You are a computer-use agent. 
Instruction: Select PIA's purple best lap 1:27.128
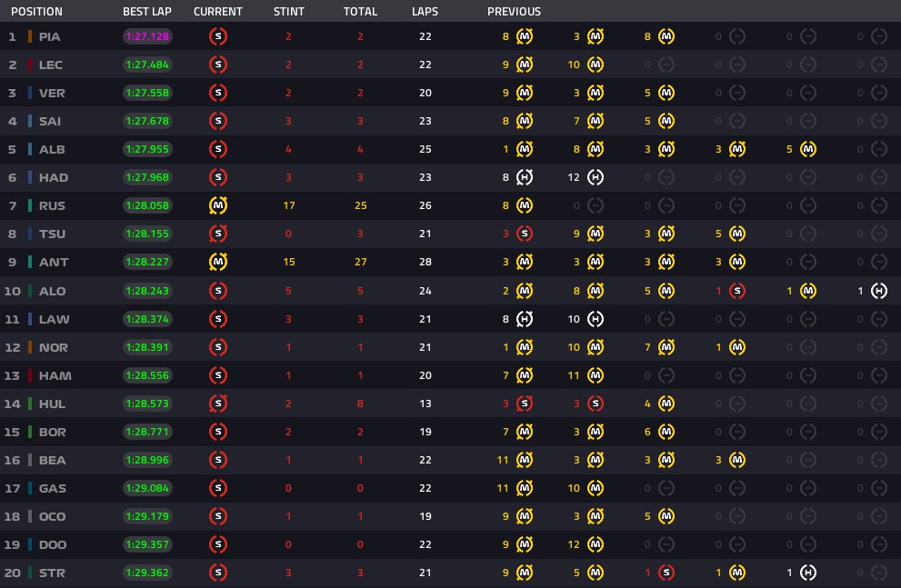click(x=147, y=36)
